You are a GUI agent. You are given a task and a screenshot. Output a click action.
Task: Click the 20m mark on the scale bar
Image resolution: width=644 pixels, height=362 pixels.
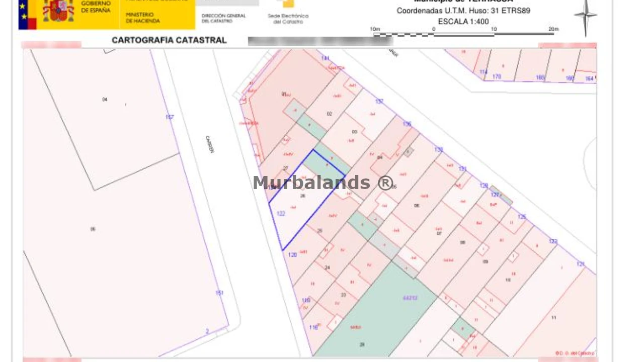pyautogui.click(x=553, y=29)
